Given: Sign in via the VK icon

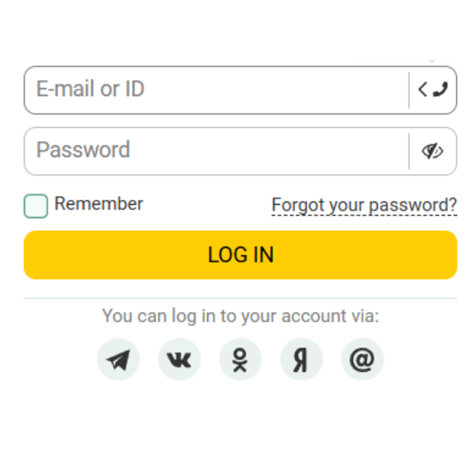Looking at the screenshot, I should [x=179, y=360].
